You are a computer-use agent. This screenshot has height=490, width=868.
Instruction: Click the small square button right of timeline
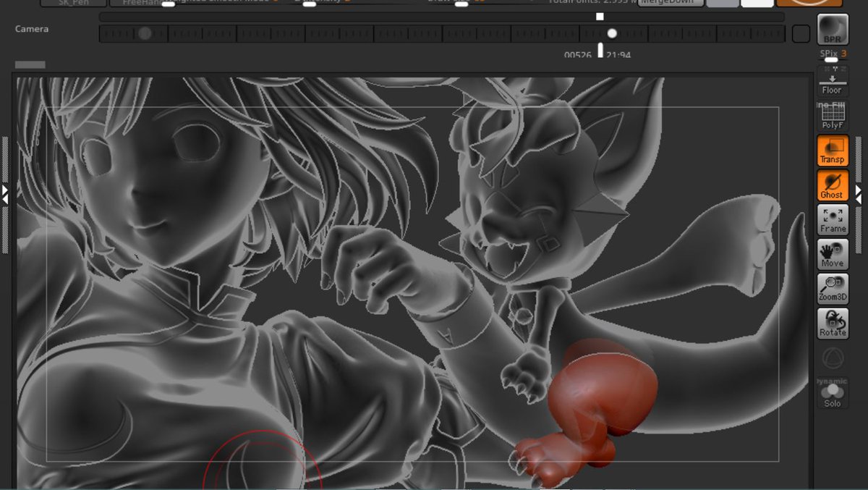(x=801, y=33)
